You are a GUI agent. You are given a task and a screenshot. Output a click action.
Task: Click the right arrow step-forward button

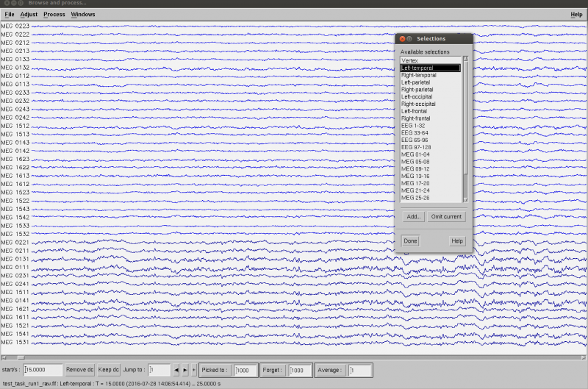point(185,371)
